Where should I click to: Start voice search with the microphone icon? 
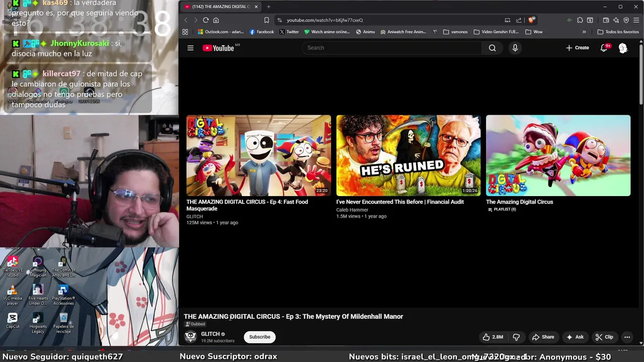point(515,48)
